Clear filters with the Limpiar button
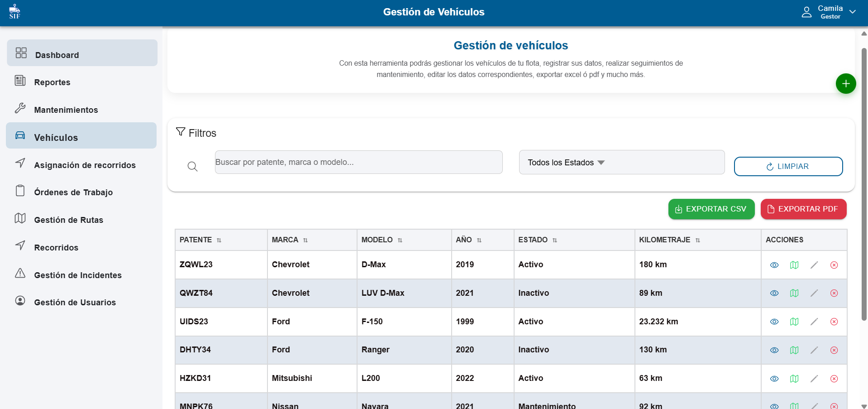 (x=787, y=167)
